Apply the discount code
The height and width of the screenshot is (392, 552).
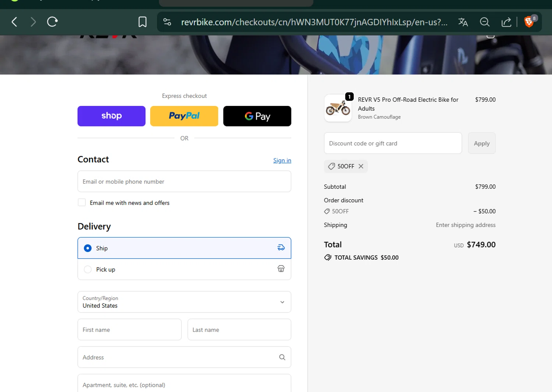pyautogui.click(x=482, y=143)
